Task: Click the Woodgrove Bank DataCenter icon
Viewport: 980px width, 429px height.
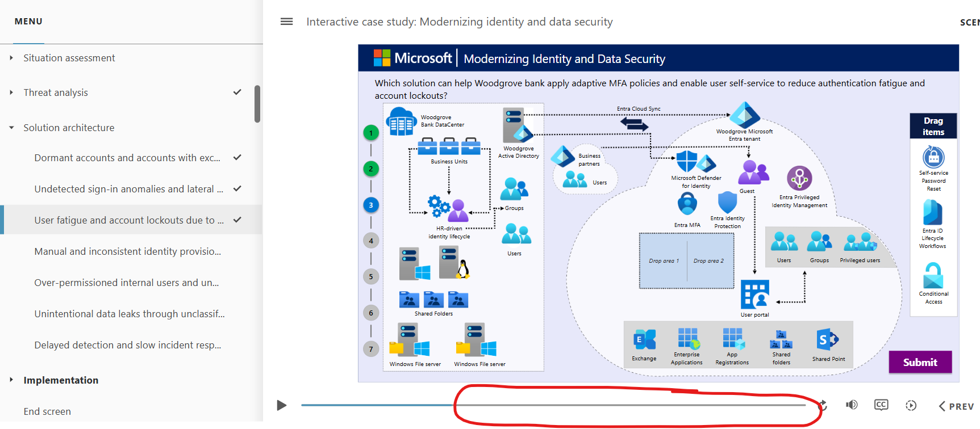Action: pyautogui.click(x=401, y=121)
